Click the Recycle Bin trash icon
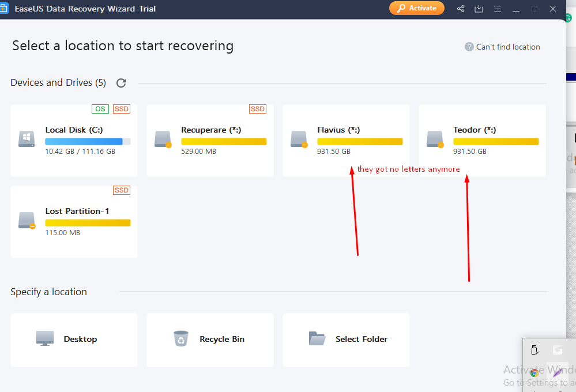The image size is (576, 392). [181, 338]
